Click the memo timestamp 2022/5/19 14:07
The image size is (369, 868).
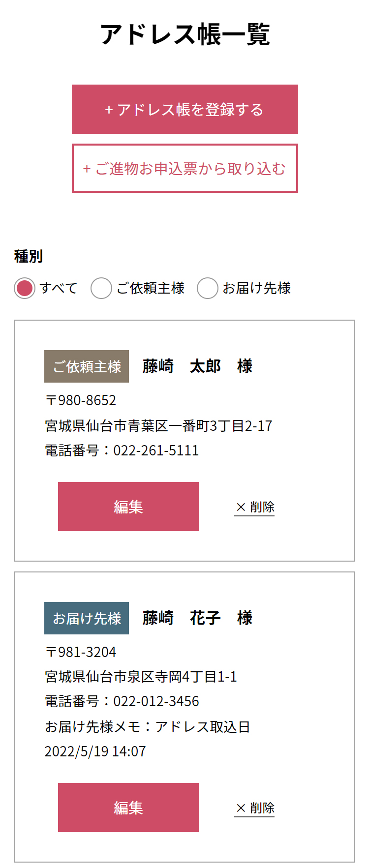[95, 751]
